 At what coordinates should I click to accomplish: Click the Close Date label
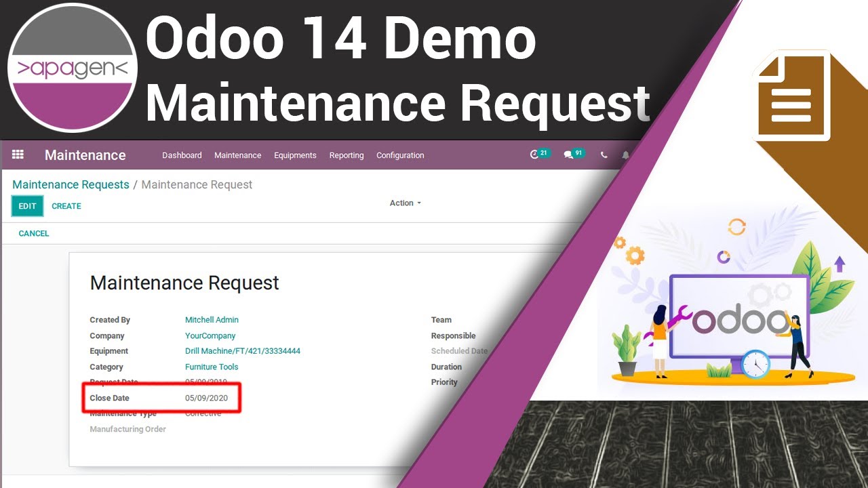pos(109,398)
